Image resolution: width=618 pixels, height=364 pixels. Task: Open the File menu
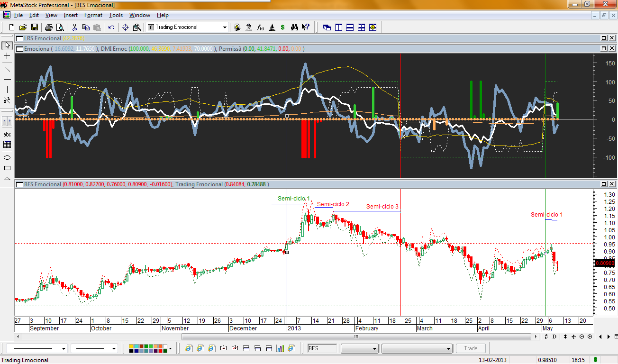click(x=18, y=15)
